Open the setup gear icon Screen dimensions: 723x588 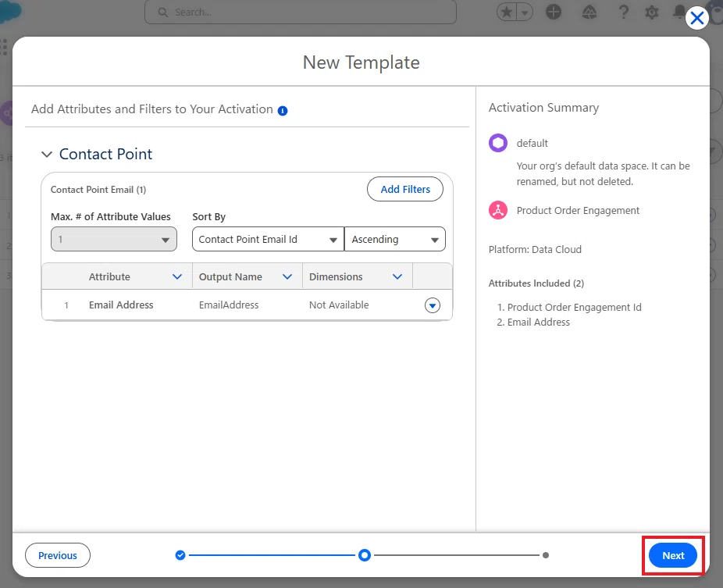coord(651,12)
